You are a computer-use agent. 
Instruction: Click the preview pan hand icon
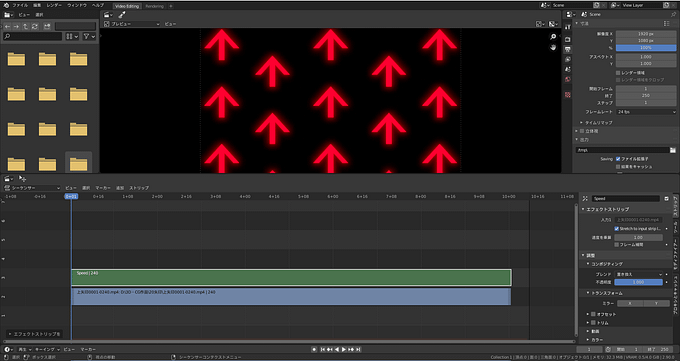553,47
